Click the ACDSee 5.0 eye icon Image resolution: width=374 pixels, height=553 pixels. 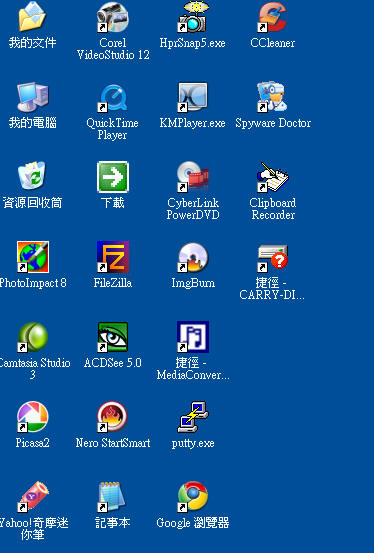coord(113,337)
